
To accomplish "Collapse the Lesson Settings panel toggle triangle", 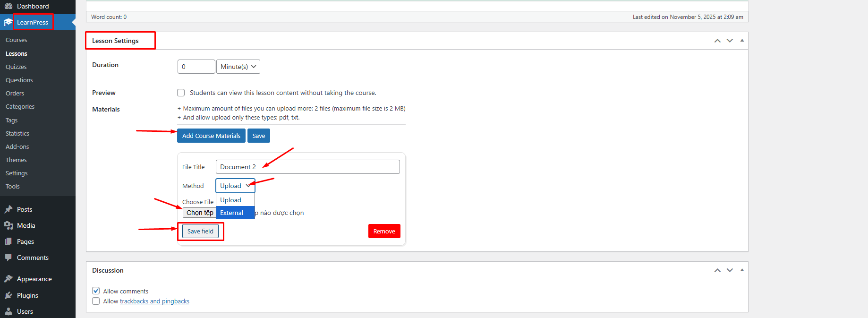I will point(742,41).
